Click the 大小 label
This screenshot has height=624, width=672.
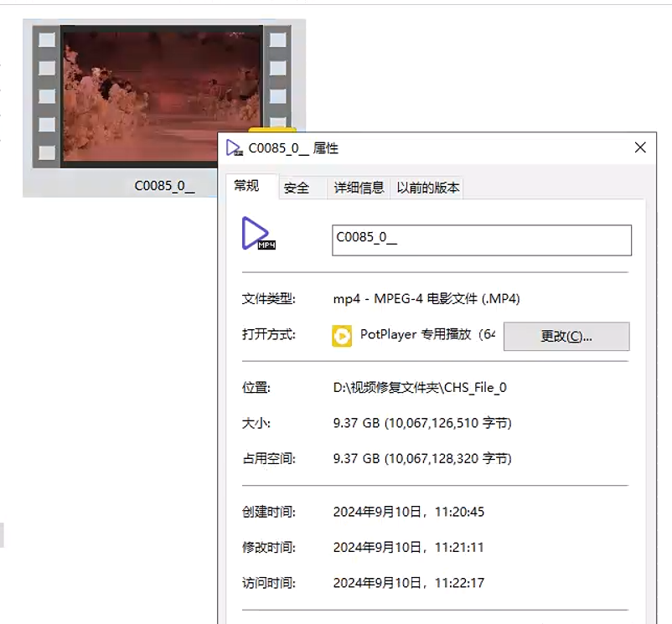(256, 423)
